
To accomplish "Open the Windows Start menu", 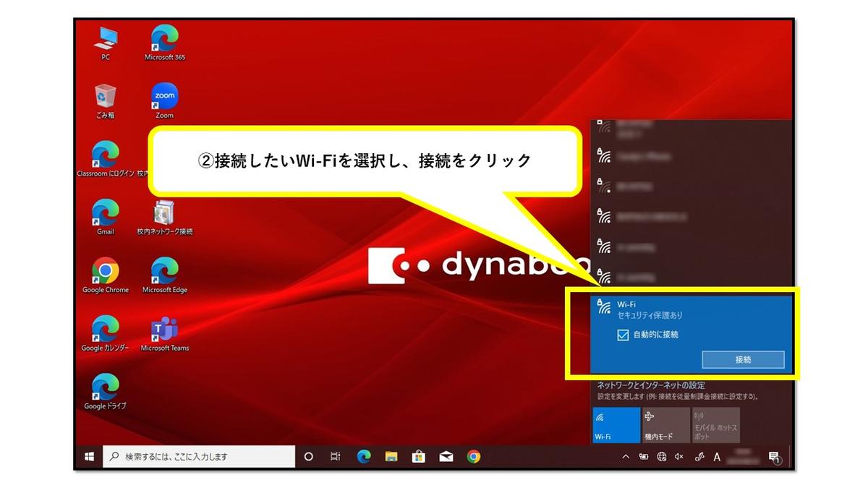I will (90, 457).
